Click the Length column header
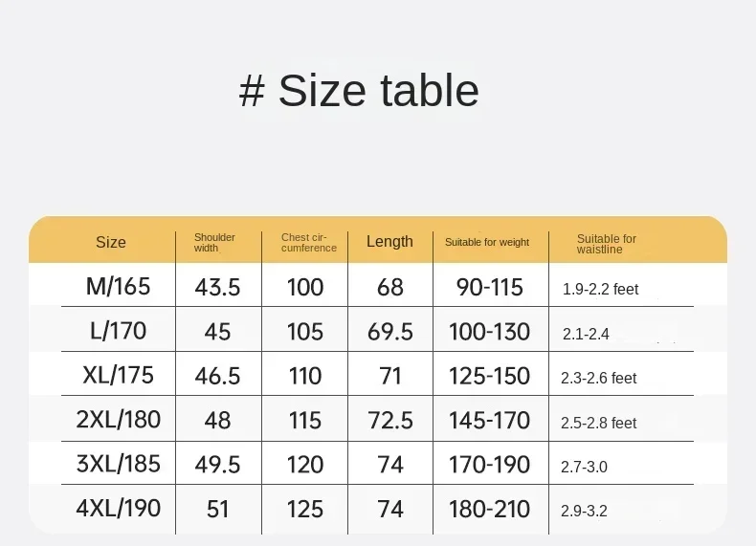This screenshot has height=546, width=756. tap(389, 242)
